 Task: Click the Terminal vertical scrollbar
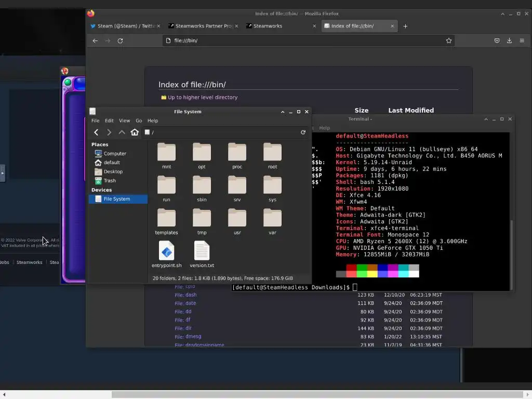[511, 255]
